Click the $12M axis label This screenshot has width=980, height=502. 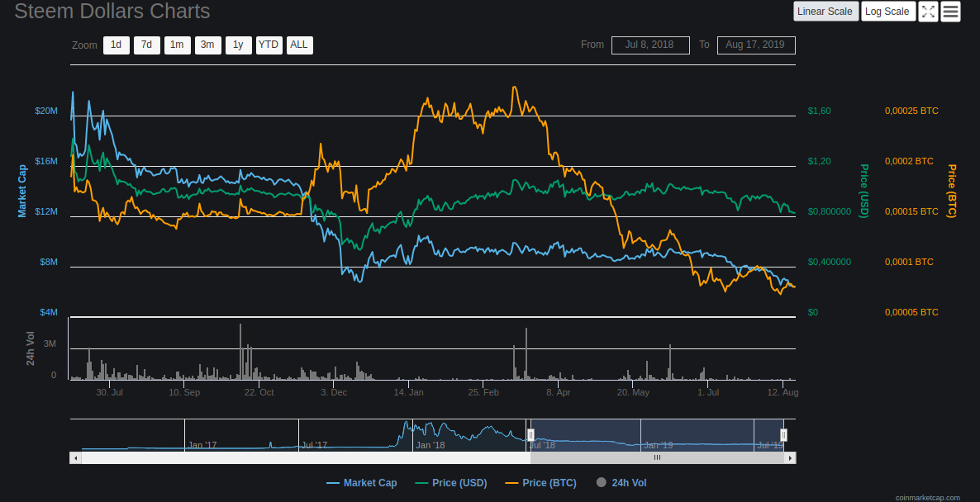[x=46, y=211]
